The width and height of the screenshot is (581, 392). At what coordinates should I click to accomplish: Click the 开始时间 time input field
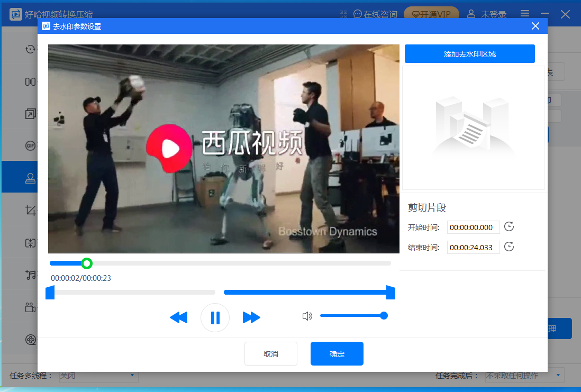(x=473, y=227)
